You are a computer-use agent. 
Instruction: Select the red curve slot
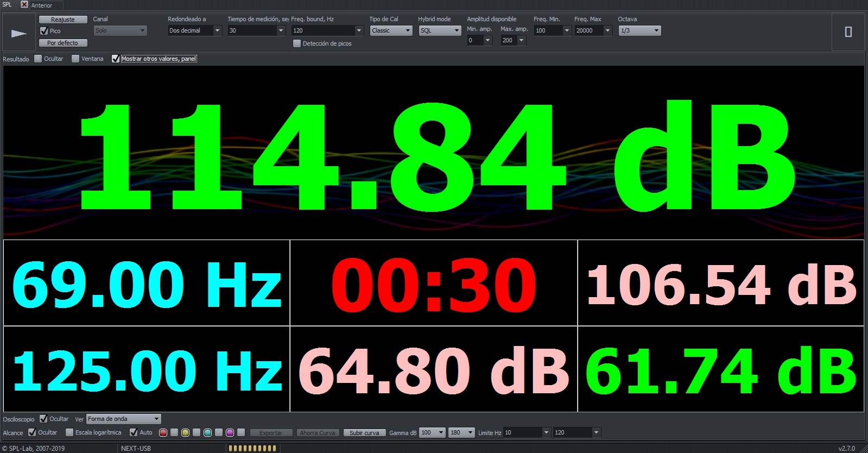(x=163, y=432)
